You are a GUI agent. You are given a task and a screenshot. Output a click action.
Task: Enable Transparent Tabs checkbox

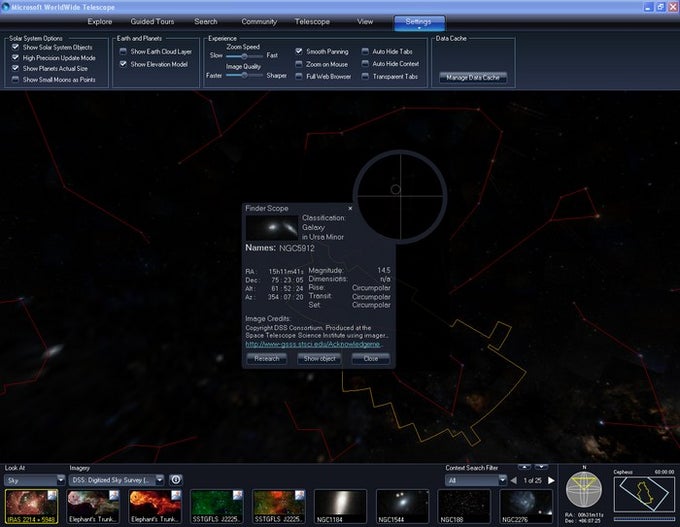click(x=365, y=76)
